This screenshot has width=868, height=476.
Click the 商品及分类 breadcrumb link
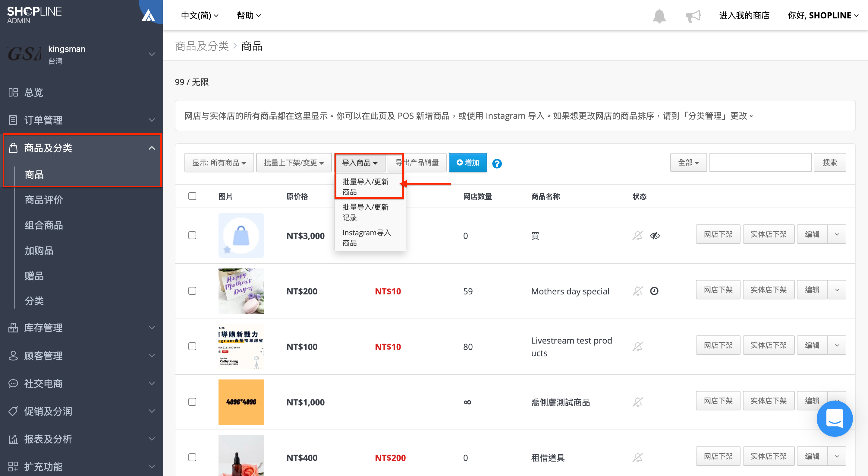click(x=202, y=46)
